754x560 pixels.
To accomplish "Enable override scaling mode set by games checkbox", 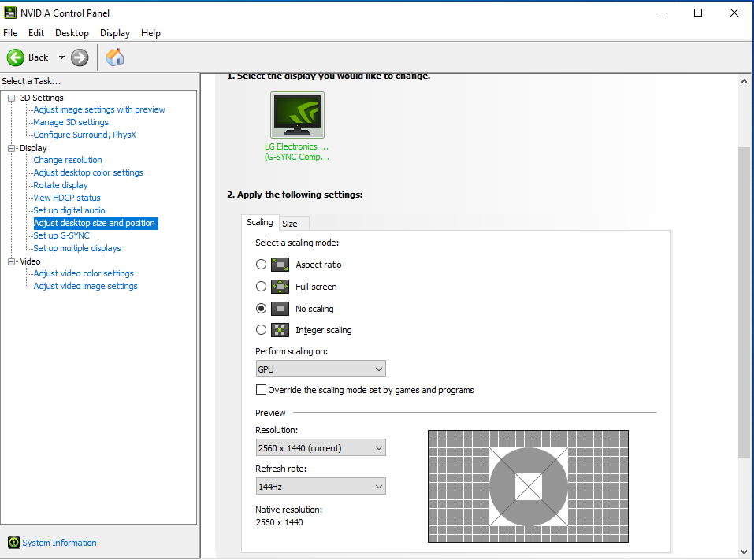I will click(262, 390).
